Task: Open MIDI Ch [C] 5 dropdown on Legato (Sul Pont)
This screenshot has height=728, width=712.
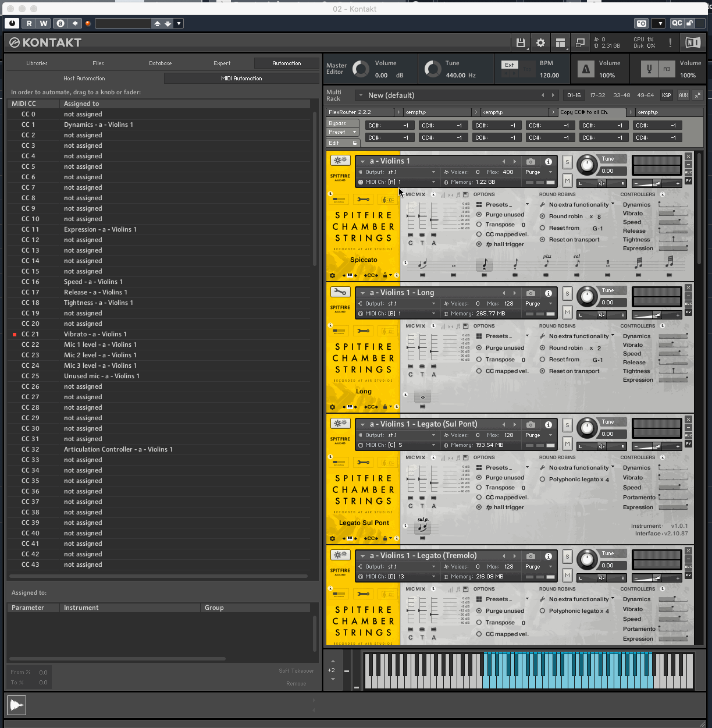Action: pyautogui.click(x=397, y=445)
